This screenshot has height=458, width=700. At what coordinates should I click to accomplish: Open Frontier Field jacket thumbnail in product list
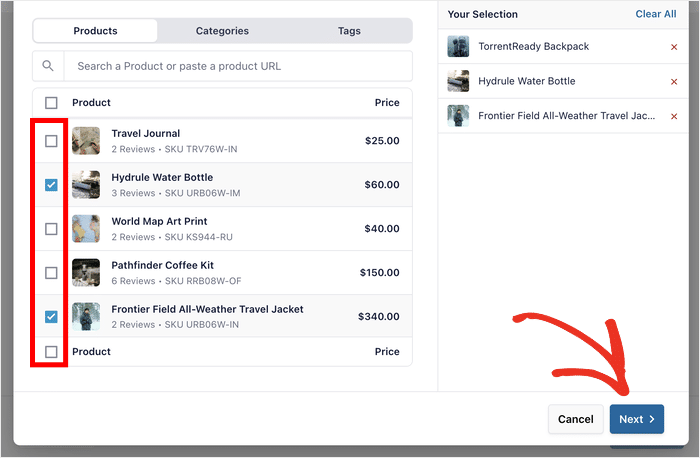point(86,316)
